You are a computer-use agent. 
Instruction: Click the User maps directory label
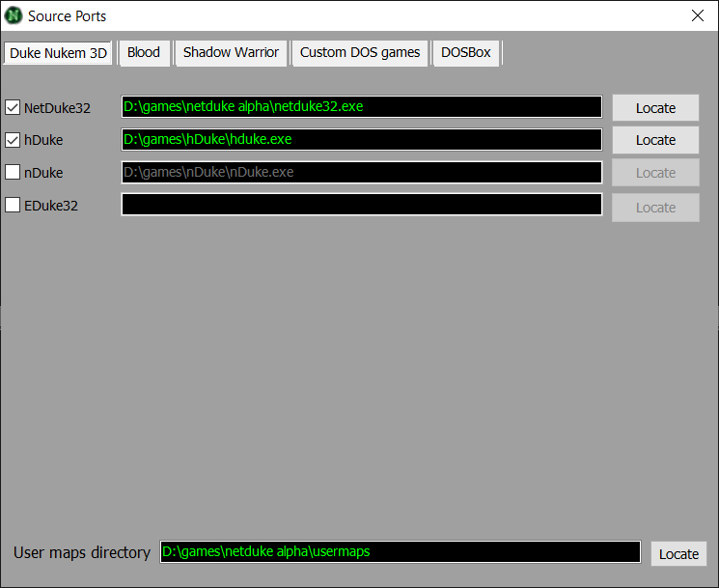(x=82, y=552)
